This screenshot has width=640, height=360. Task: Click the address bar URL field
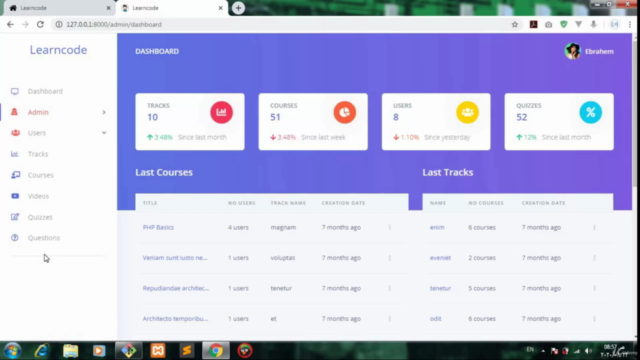[x=282, y=24]
